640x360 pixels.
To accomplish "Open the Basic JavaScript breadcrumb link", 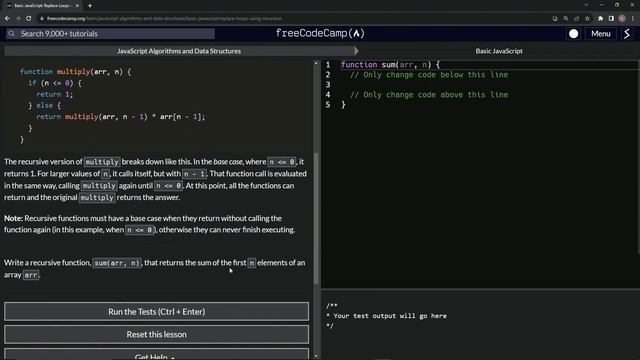I will click(499, 51).
